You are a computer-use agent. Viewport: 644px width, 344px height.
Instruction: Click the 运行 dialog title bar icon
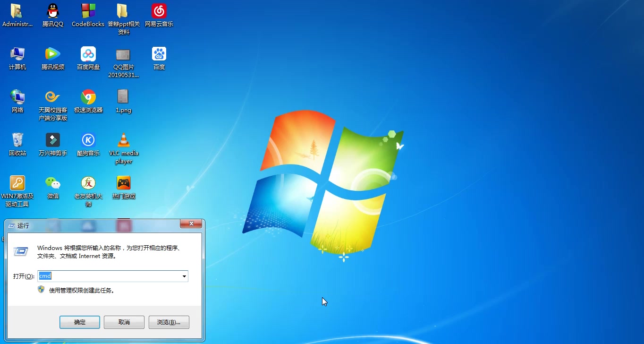11,226
